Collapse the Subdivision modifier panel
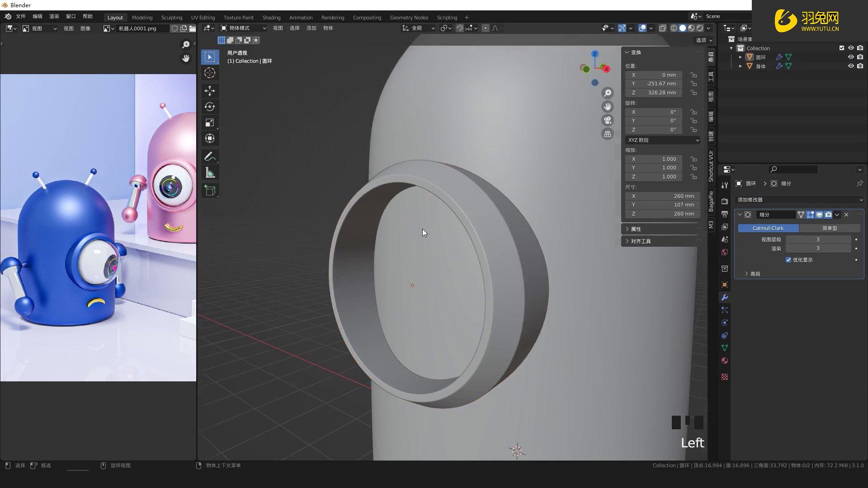 [x=740, y=215]
